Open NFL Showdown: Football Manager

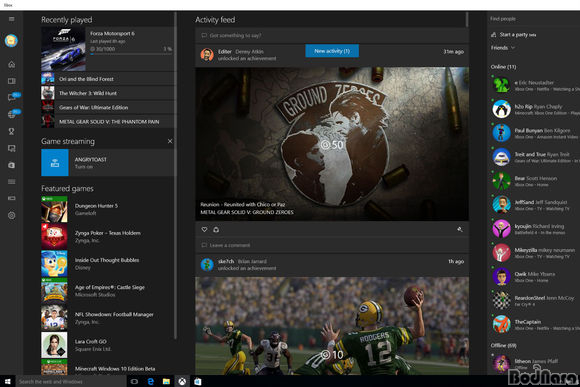(x=107, y=318)
